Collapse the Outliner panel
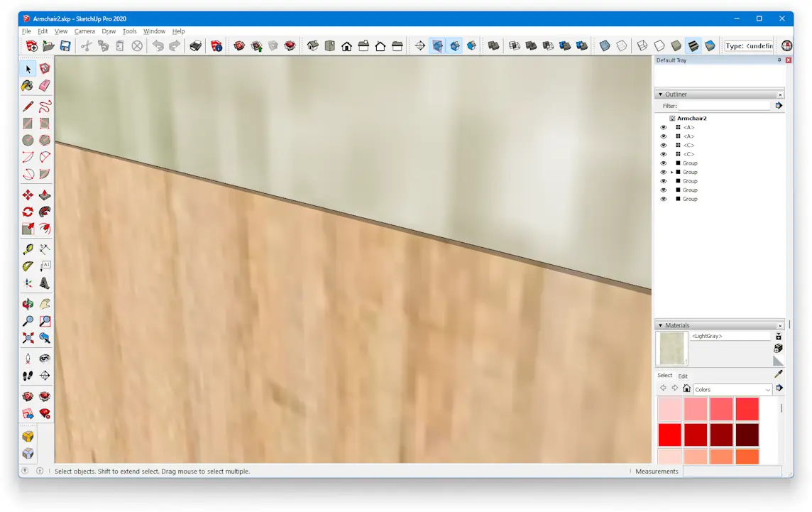The image size is (812, 512). (x=660, y=94)
